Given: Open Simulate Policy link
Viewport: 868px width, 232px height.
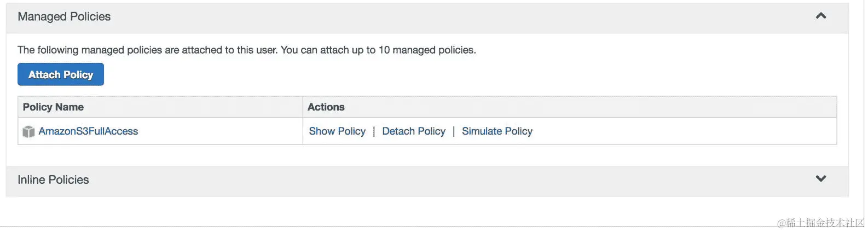Looking at the screenshot, I should (497, 131).
